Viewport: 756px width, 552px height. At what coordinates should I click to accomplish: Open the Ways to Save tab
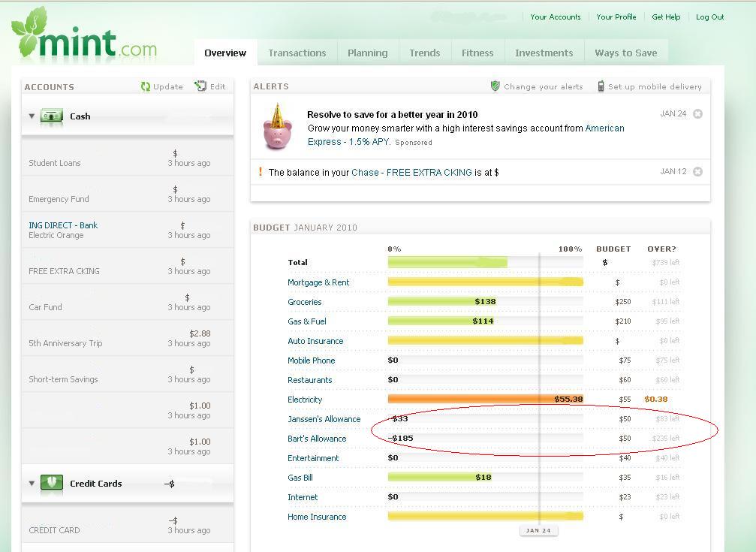626,53
